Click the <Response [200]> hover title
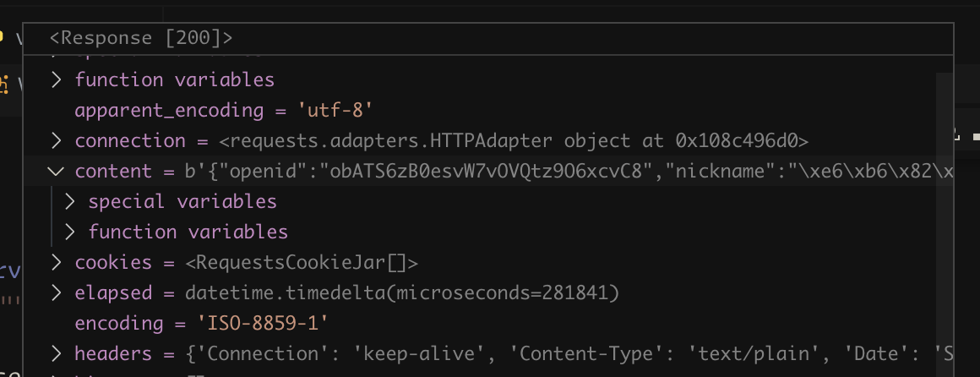 [x=141, y=38]
